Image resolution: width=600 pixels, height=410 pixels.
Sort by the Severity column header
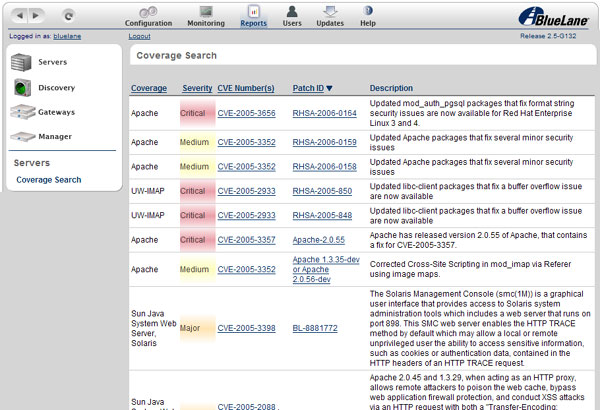point(196,89)
